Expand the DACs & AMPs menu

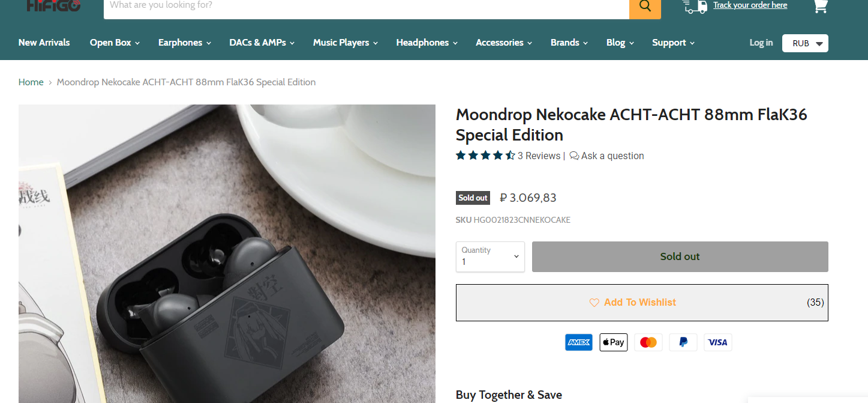point(262,43)
